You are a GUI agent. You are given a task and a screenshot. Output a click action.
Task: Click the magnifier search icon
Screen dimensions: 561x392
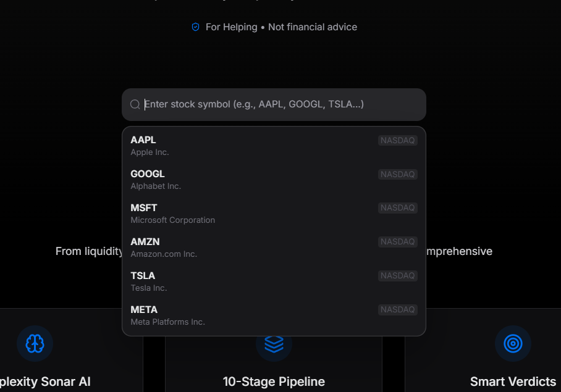(135, 104)
